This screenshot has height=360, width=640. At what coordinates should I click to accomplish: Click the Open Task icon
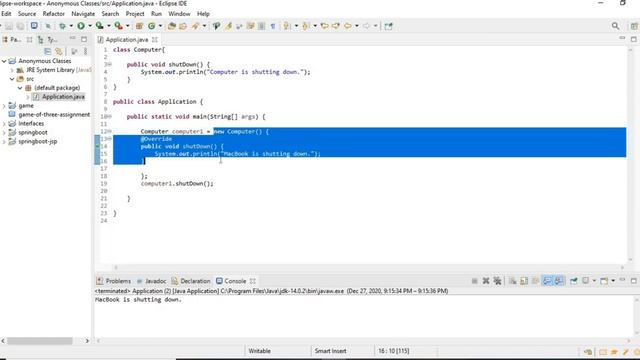click(183, 26)
